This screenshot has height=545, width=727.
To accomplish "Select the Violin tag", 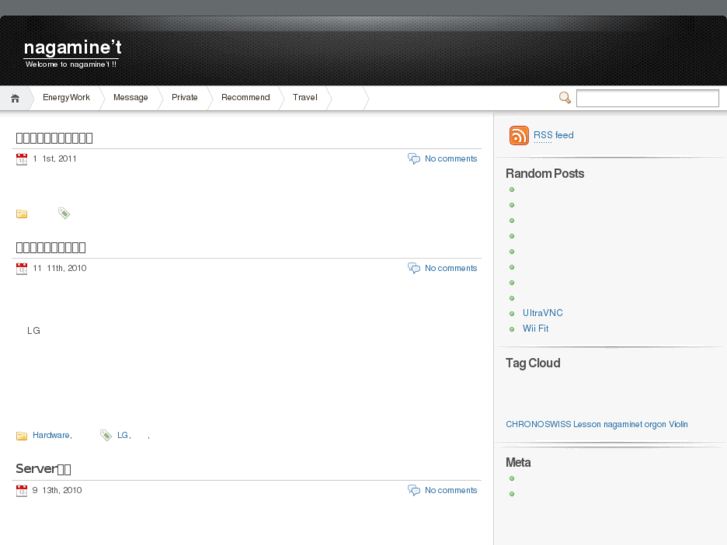I will (678, 424).
